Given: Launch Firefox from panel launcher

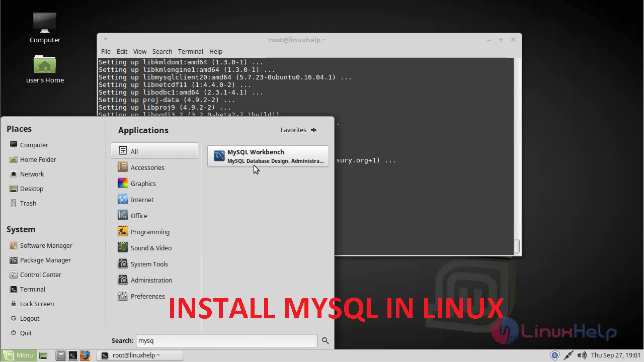Looking at the screenshot, I should pos(85,355).
